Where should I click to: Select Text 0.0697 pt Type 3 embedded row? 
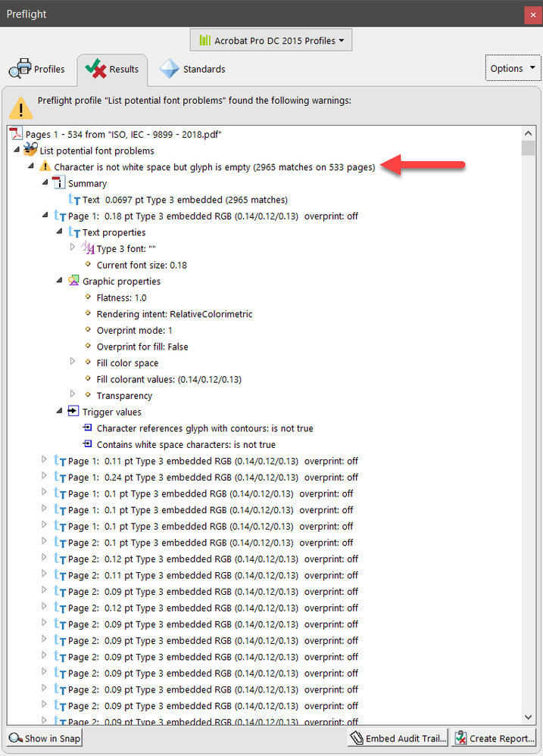(x=185, y=200)
